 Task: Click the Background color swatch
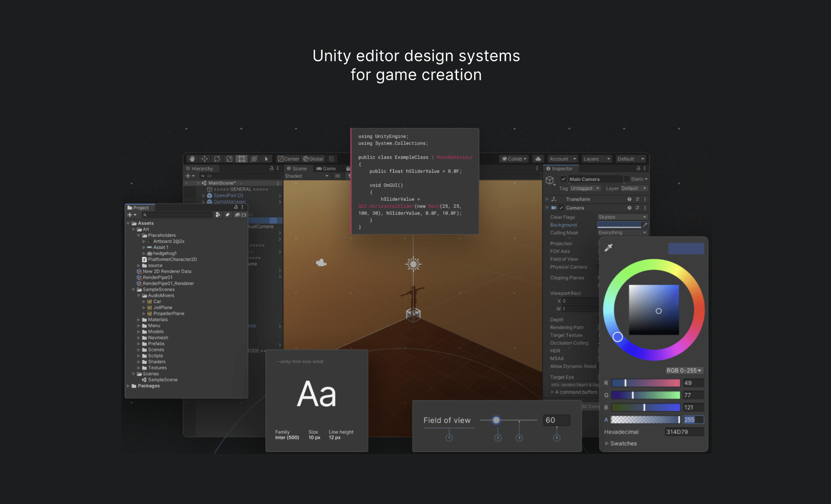(x=619, y=225)
